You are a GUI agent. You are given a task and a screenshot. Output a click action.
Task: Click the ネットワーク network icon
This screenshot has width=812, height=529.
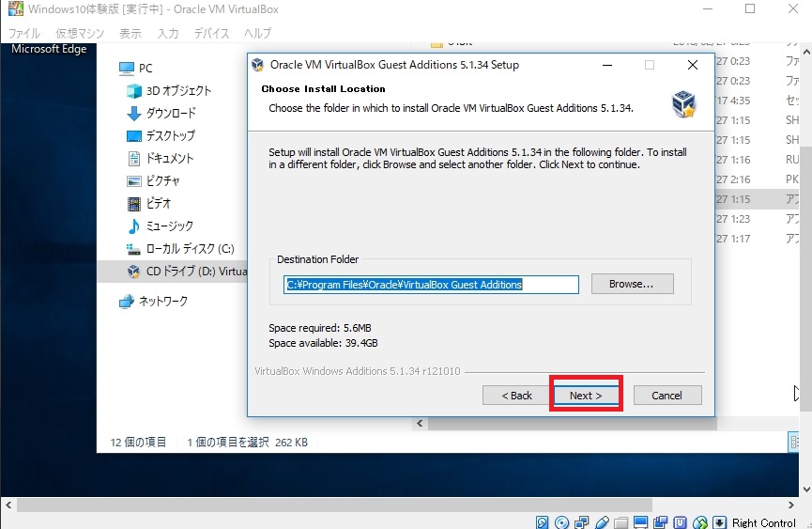pos(127,301)
